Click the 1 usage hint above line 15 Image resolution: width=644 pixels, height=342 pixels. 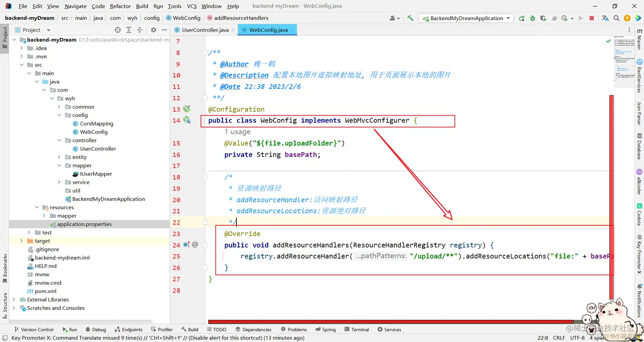tap(237, 132)
